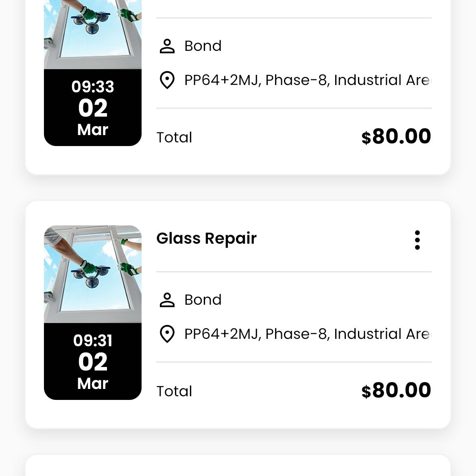Click customer name Bond in the 09:33 card

(x=203, y=46)
